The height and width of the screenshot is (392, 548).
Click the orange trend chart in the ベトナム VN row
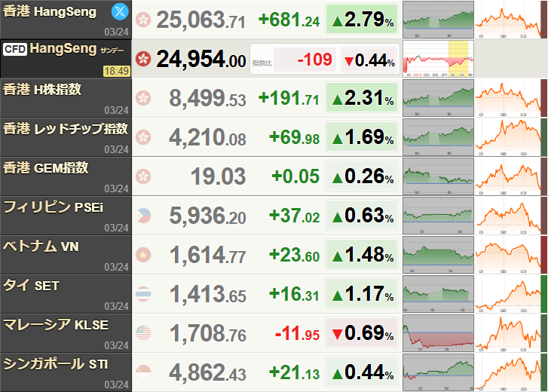(x=508, y=255)
